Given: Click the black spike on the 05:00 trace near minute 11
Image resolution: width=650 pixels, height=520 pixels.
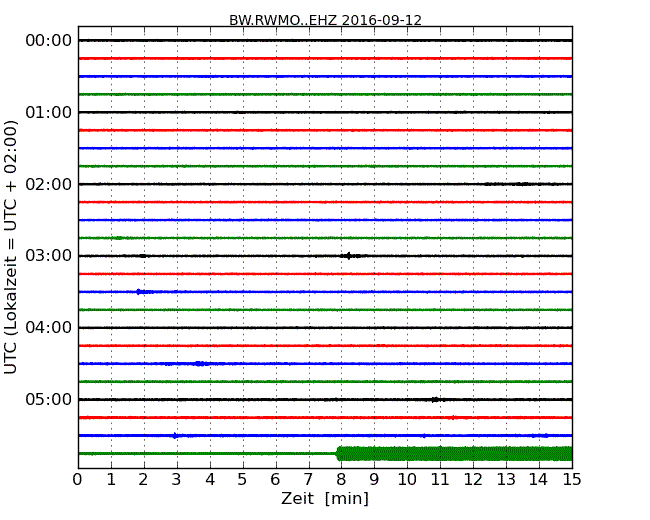Looking at the screenshot, I should [x=435, y=400].
